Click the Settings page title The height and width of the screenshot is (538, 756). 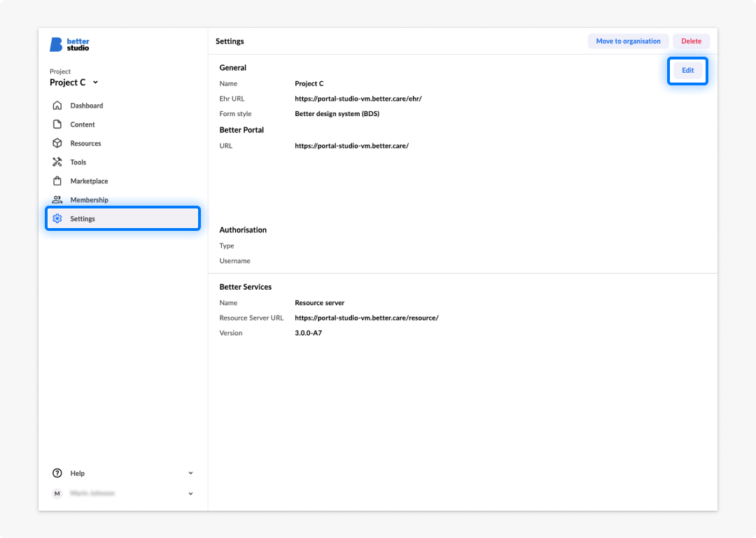pyautogui.click(x=230, y=41)
